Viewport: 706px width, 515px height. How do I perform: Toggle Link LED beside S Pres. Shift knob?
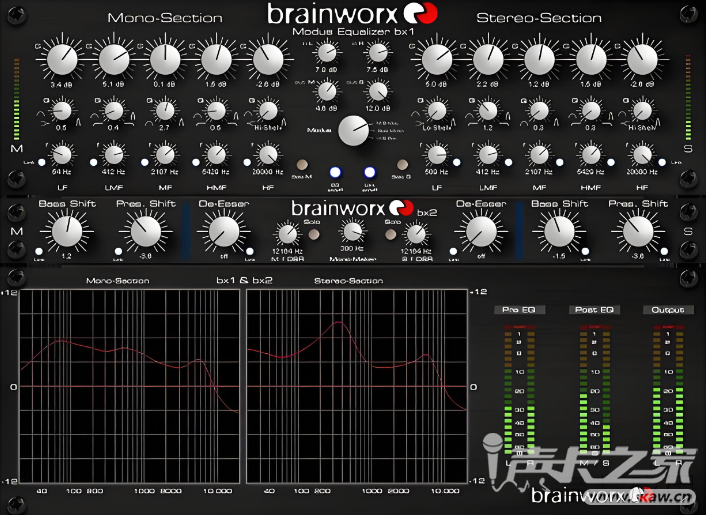coord(665,252)
